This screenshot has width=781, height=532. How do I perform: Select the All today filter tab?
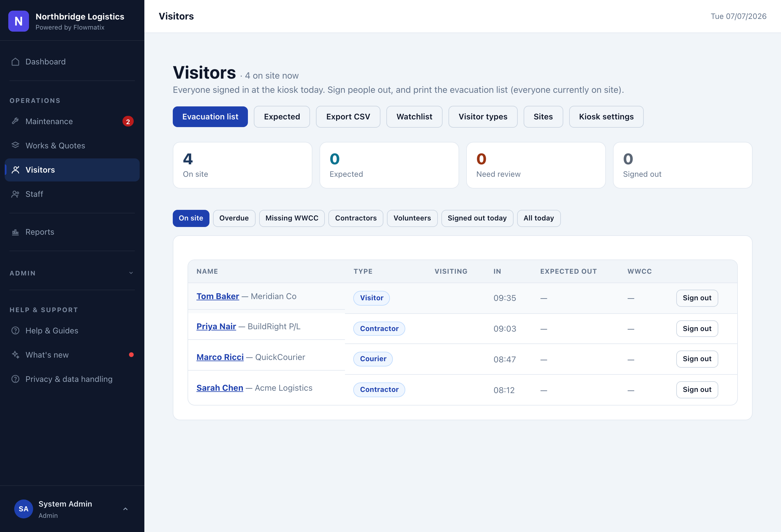538,218
